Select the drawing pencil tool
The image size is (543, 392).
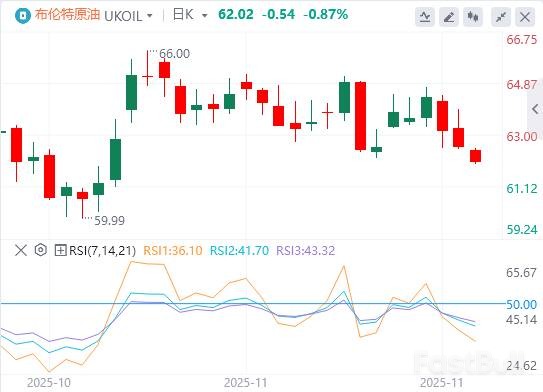[x=449, y=16]
